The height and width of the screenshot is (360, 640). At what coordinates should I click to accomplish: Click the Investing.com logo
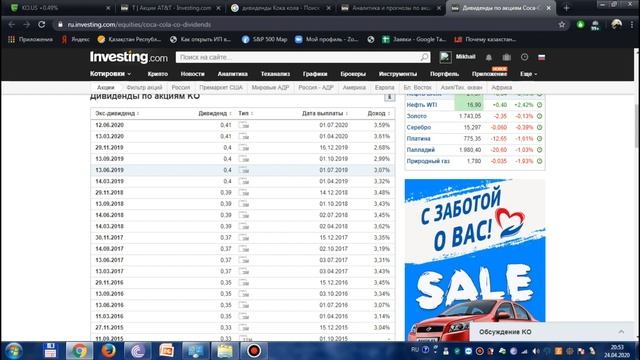[129, 57]
